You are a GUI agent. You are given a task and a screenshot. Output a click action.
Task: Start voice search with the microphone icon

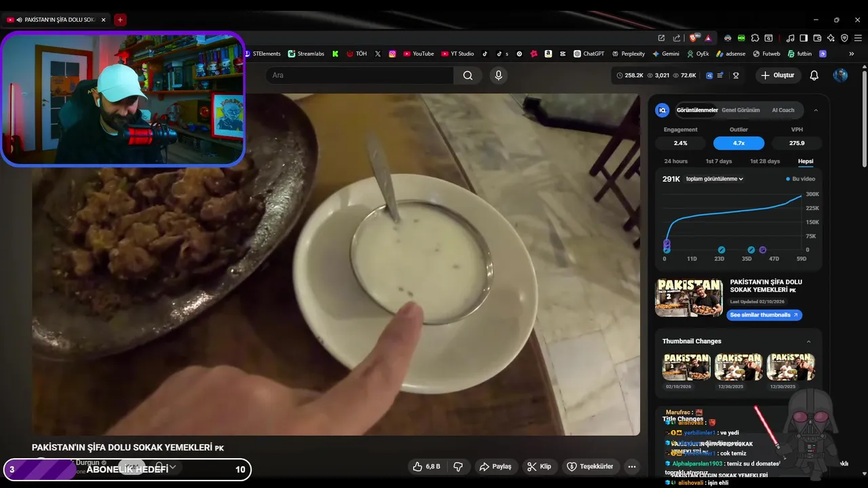(498, 75)
